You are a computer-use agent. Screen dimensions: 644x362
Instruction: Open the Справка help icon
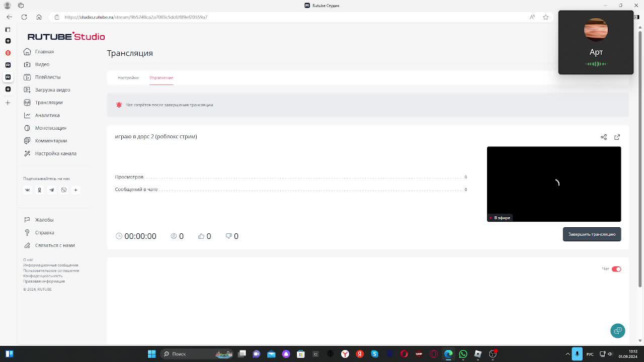tap(27, 232)
